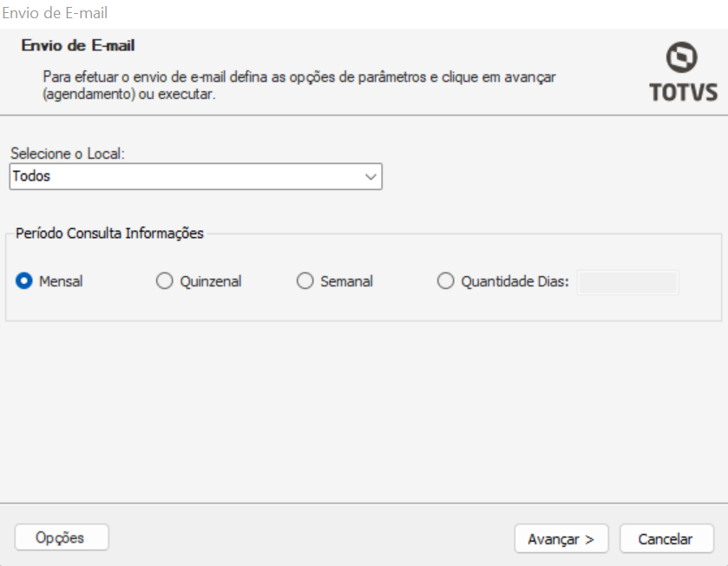Click the Período Consulta Informações group title
This screenshot has width=728, height=566.
109,233
